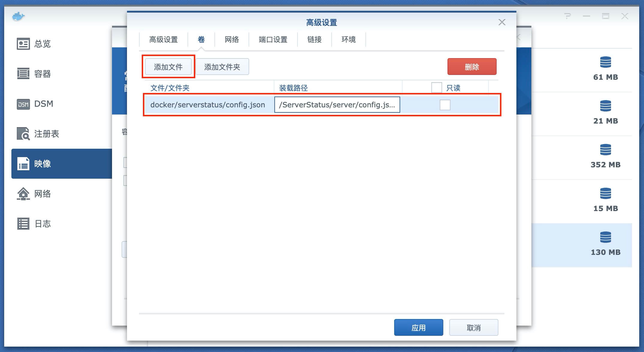Select the 容器 container list icon
Viewport: 644px width, 352px height.
(x=23, y=74)
